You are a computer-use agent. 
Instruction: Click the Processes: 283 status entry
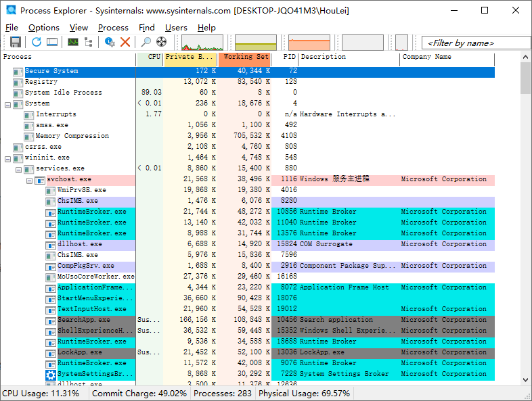point(223,394)
